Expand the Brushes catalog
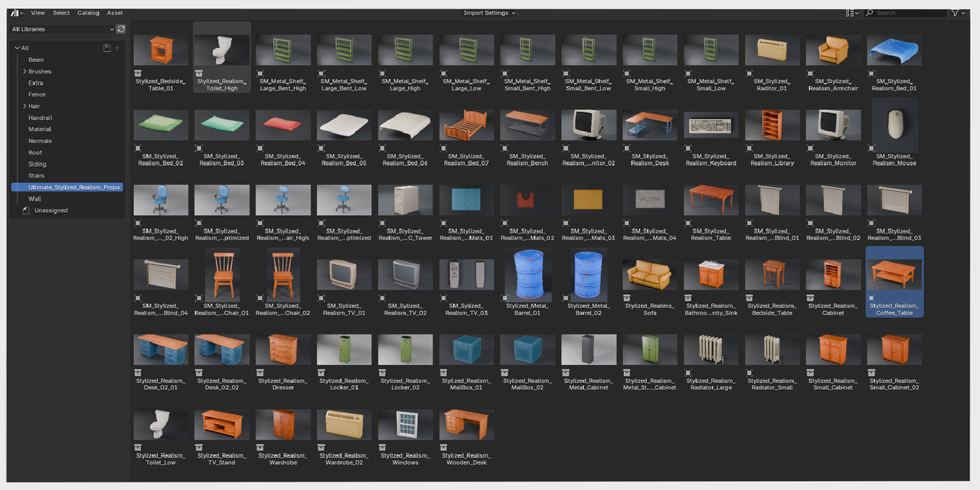 (24, 71)
